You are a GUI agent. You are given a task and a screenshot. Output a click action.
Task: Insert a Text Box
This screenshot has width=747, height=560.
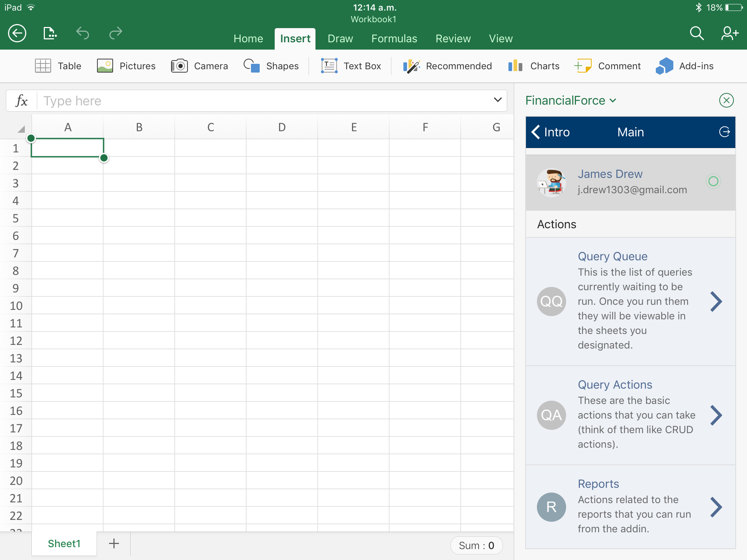(351, 66)
